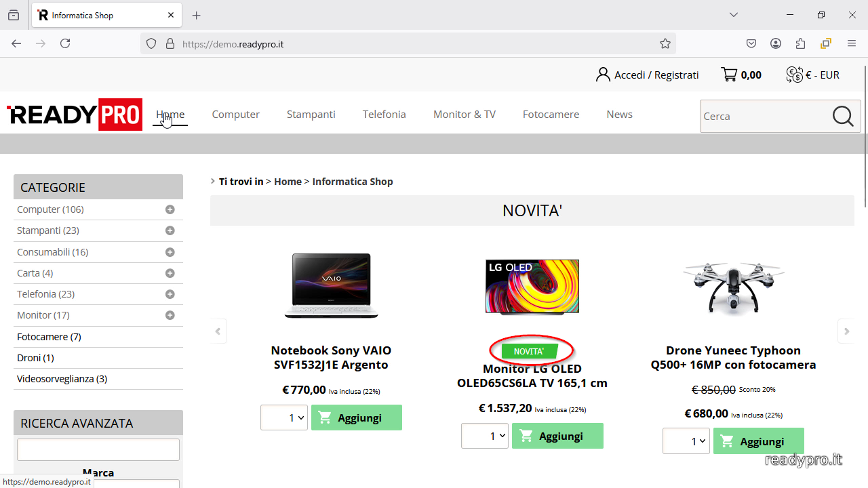Click the Informatica Shop breadcrumb text

click(353, 181)
